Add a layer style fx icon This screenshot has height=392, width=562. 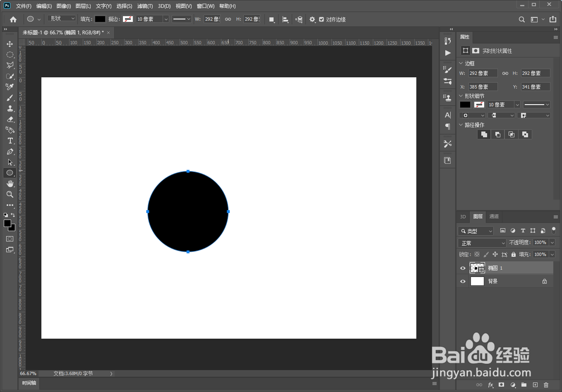490,385
